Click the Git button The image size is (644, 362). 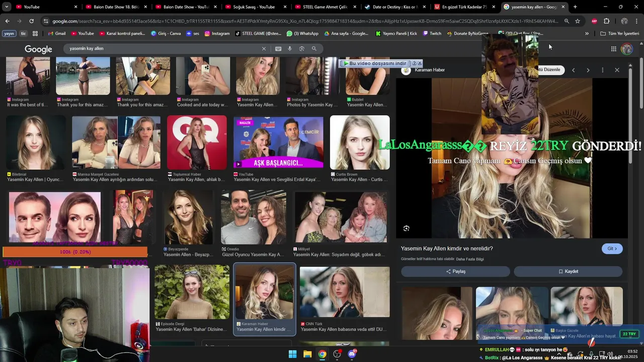coord(612,248)
